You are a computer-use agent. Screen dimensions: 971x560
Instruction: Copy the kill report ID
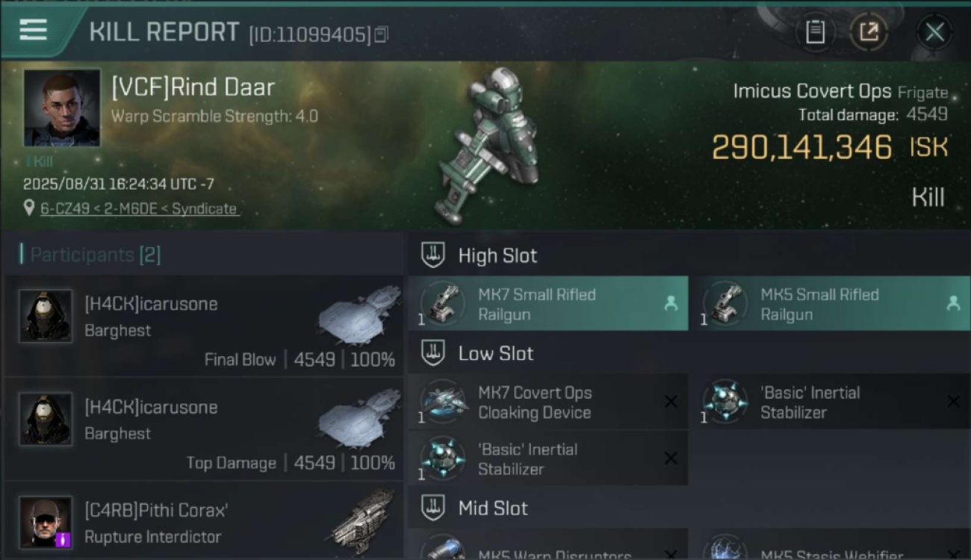coord(381,34)
